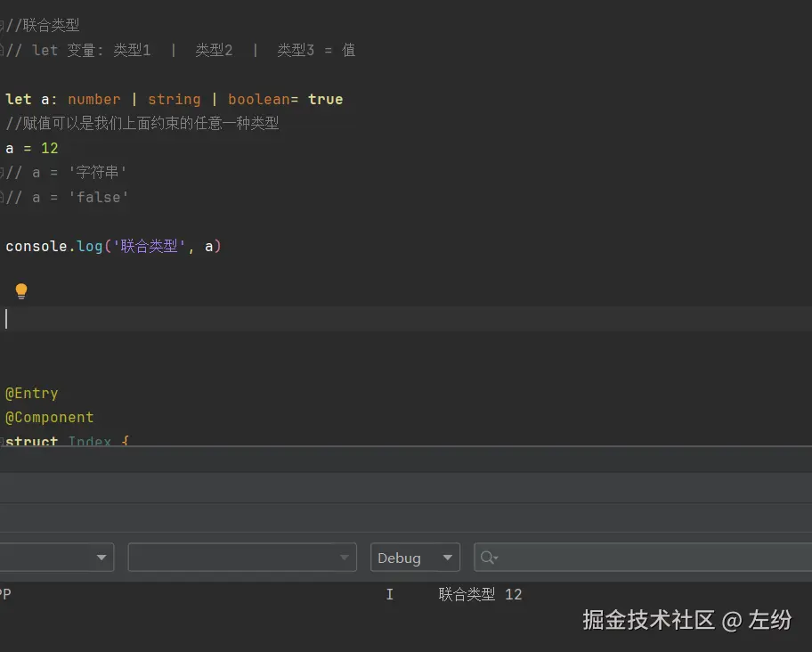Click the 'I' log level marker in output
The width and height of the screenshot is (812, 652).
[389, 594]
